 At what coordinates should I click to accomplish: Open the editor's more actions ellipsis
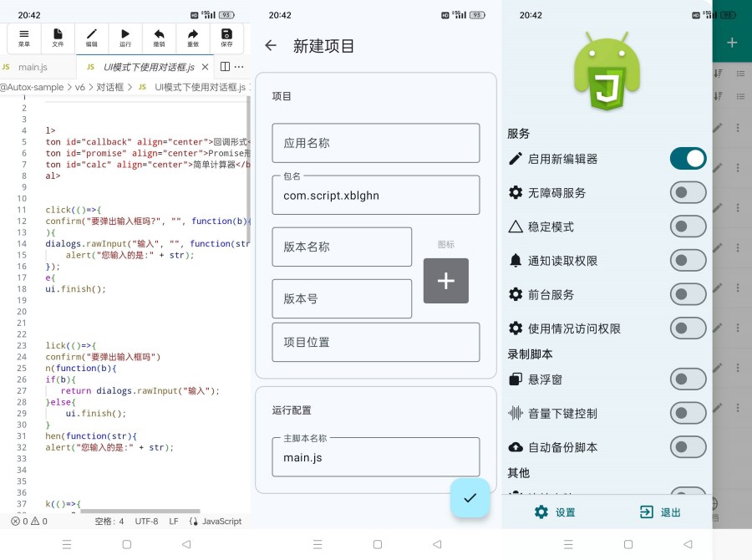pyautogui.click(x=240, y=67)
